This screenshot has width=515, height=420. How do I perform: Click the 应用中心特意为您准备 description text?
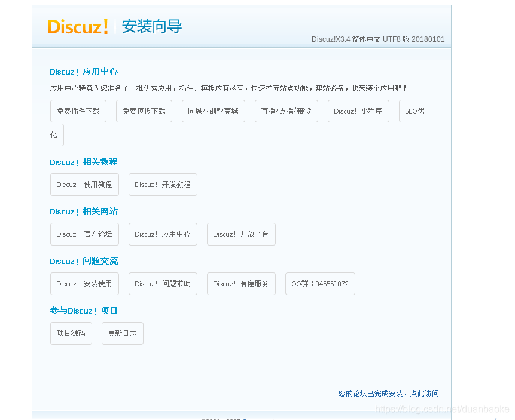[x=228, y=88]
